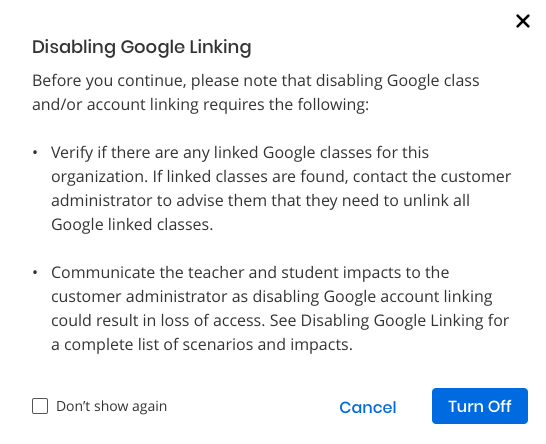Click the "Don't show again" label text
The height and width of the screenshot is (444, 546).
(111, 406)
